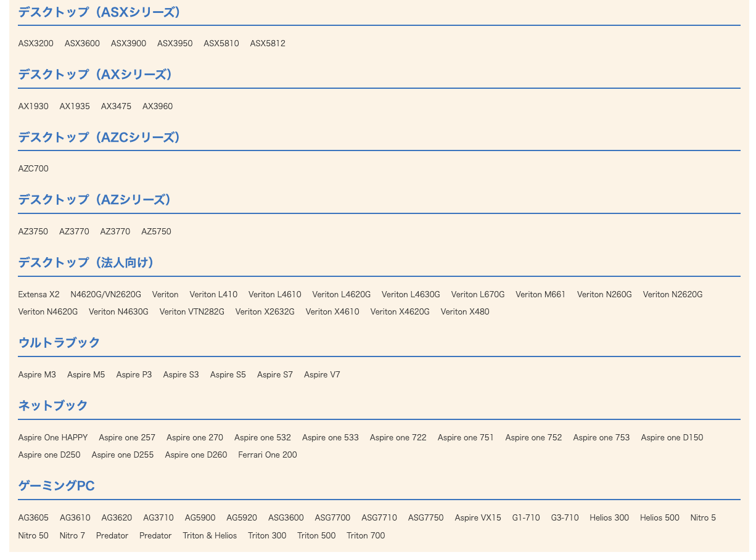
Task: Open the Veriton X2632G link
Action: 265,311
